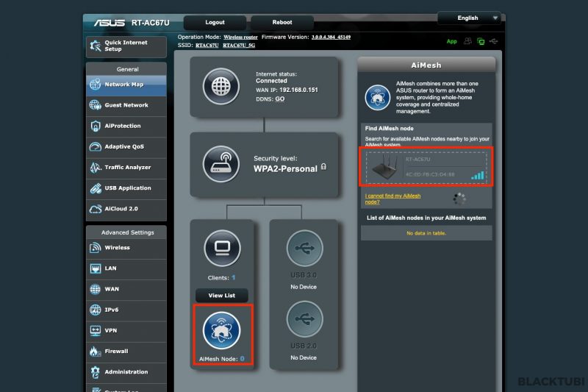
Task: Click the Reboot button
Action: point(282,23)
